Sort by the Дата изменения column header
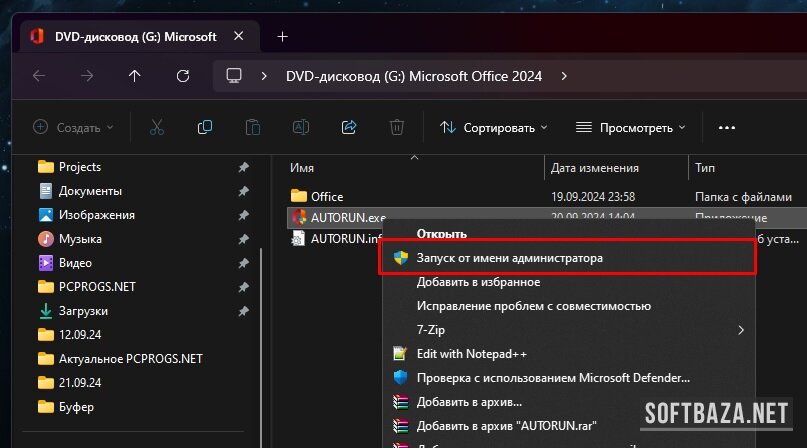This screenshot has width=807, height=448. 595,167
